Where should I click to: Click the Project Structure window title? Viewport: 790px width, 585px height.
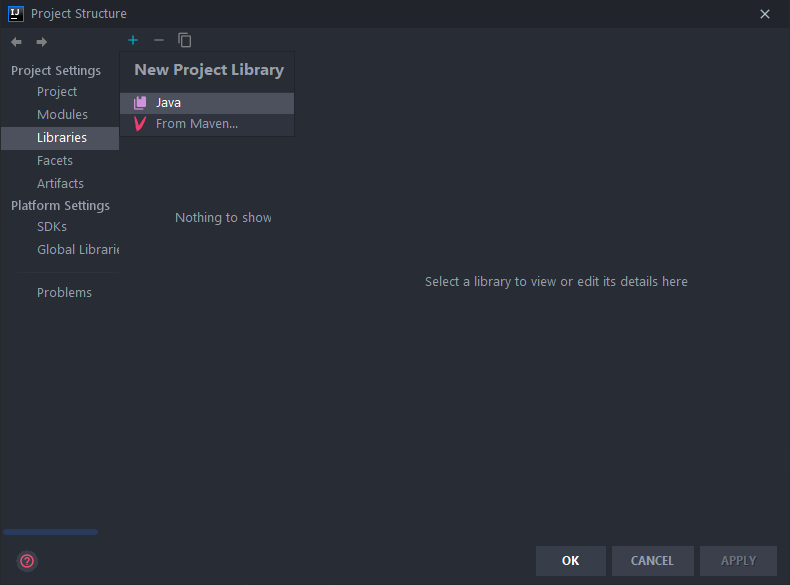click(79, 14)
